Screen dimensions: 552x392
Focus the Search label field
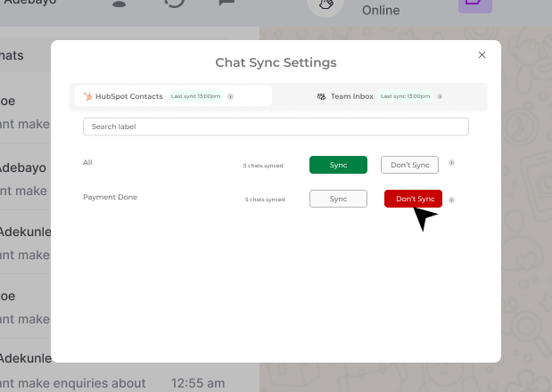click(x=276, y=127)
